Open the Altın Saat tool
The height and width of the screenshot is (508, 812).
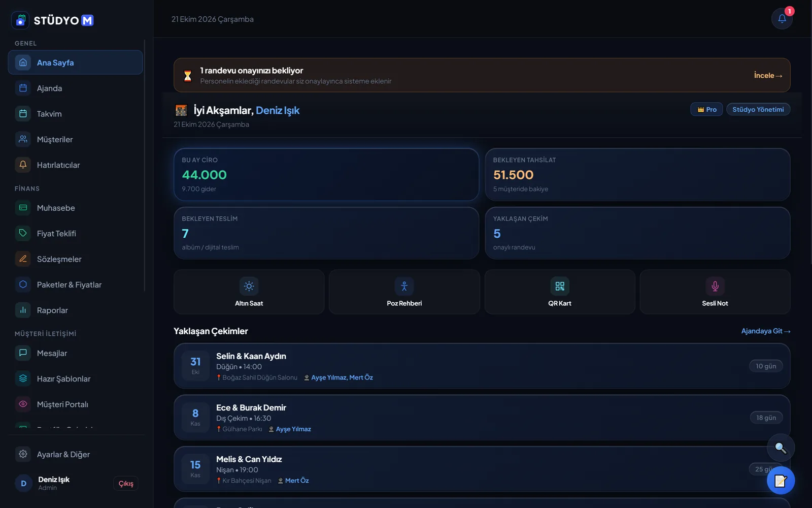click(x=249, y=292)
